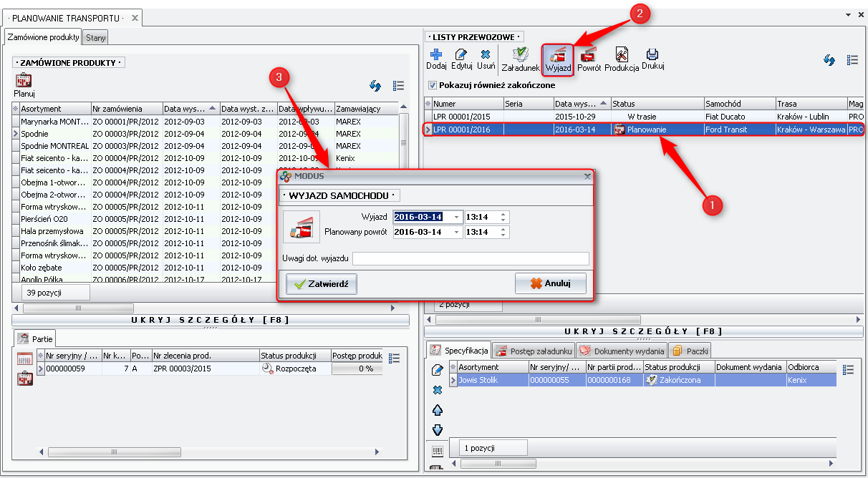Cancel the dialog with the Anuluj button

click(550, 283)
